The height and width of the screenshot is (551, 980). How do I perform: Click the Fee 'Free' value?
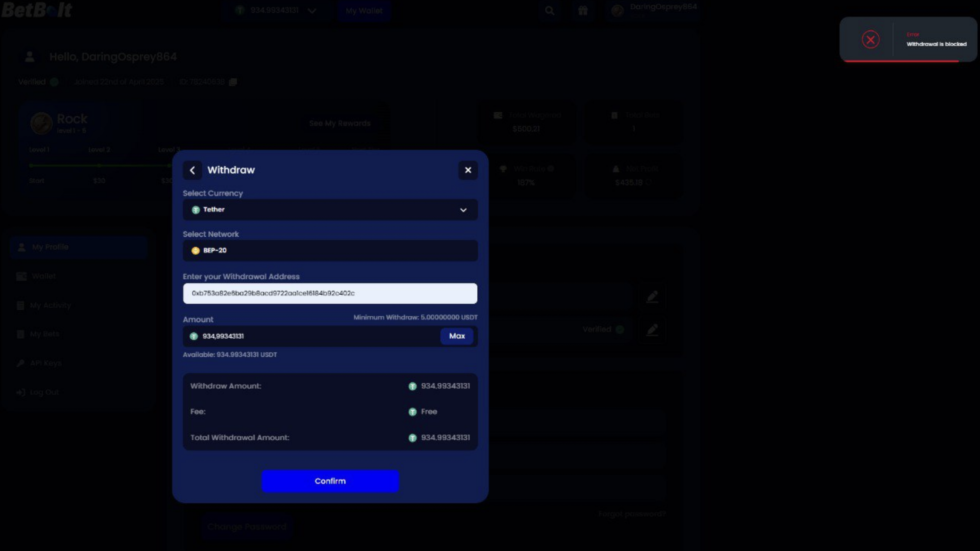[x=429, y=412]
